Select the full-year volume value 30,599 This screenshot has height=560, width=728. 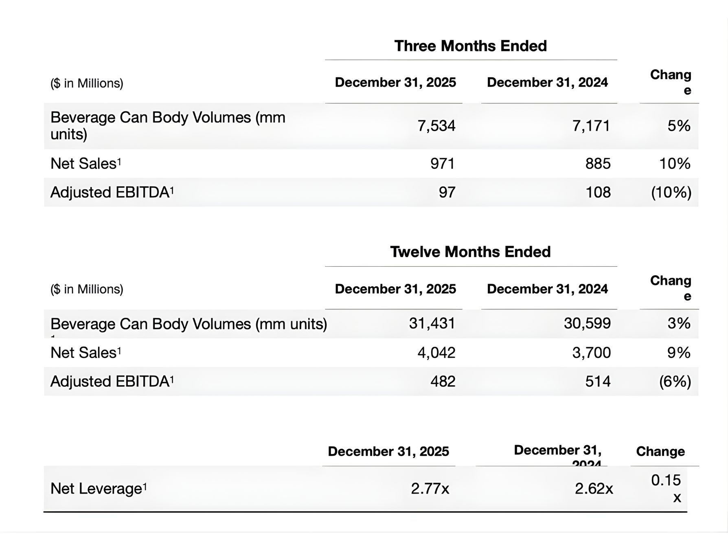click(x=587, y=323)
